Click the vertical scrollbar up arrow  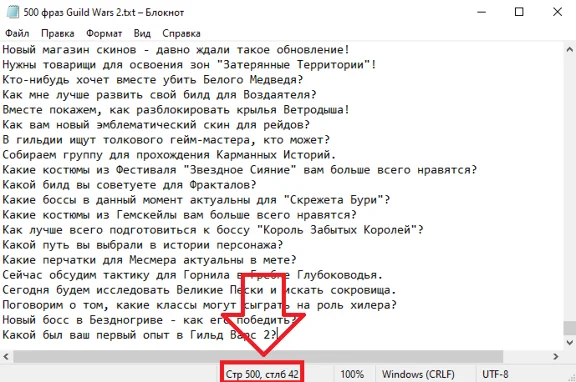(570, 49)
